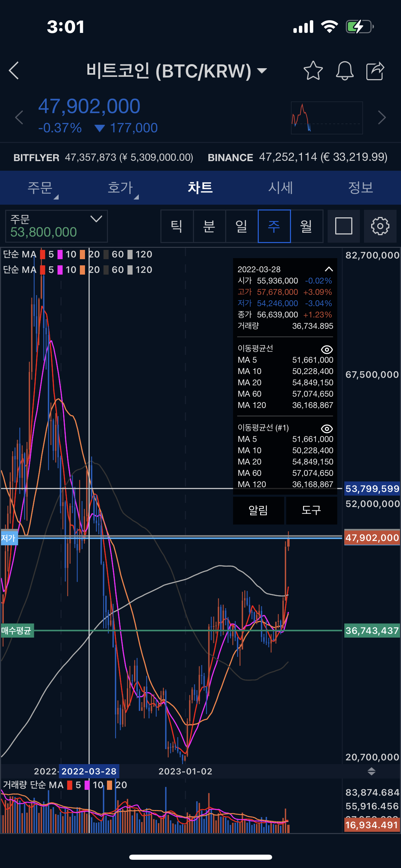401x868 pixels.
Task: Tap the 47,902,000 current price axis label
Action: pyautogui.click(x=372, y=538)
